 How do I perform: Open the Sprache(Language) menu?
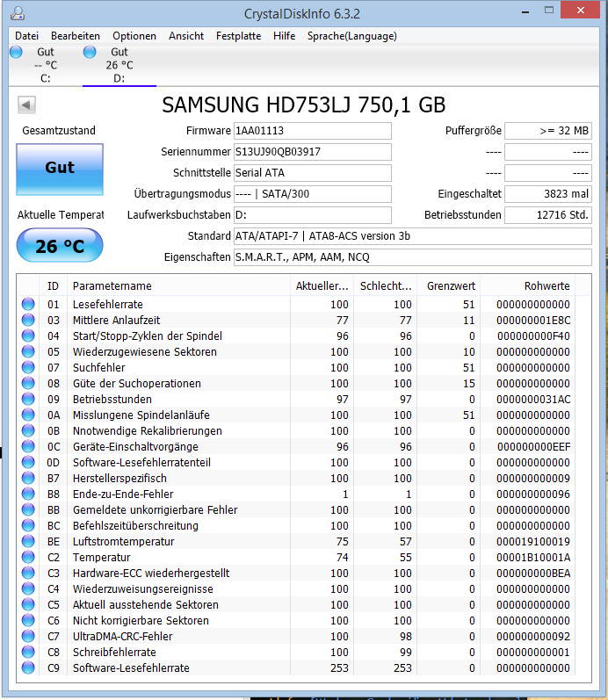[x=352, y=36]
